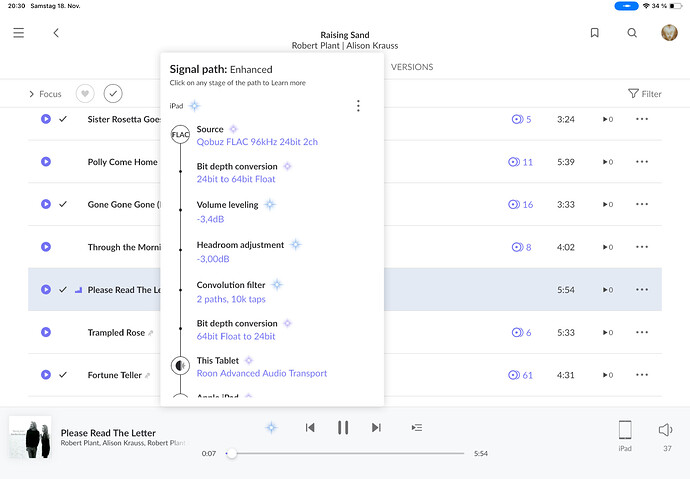Open more options for Fortune Teller
Screen dimensions: 690x479
(x=642, y=375)
